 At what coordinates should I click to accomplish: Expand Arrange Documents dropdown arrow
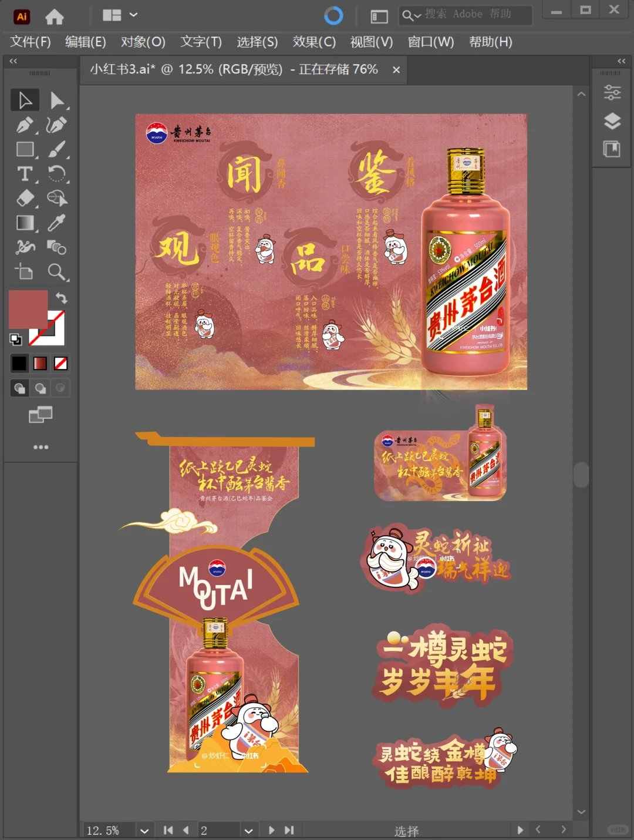tap(133, 15)
